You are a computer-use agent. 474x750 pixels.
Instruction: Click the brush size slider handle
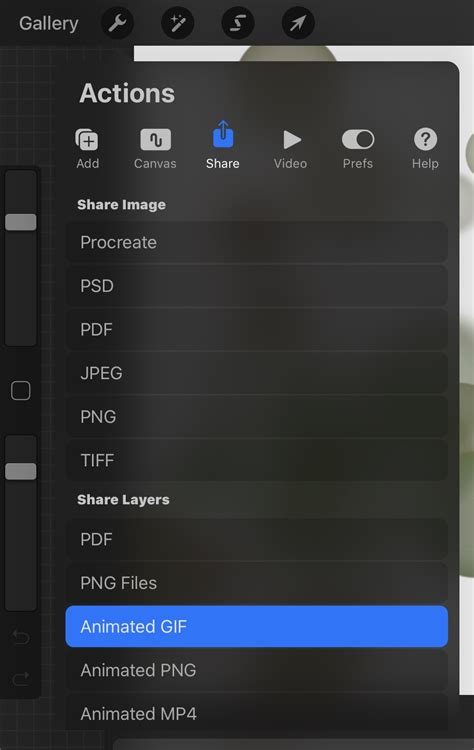pos(21,222)
